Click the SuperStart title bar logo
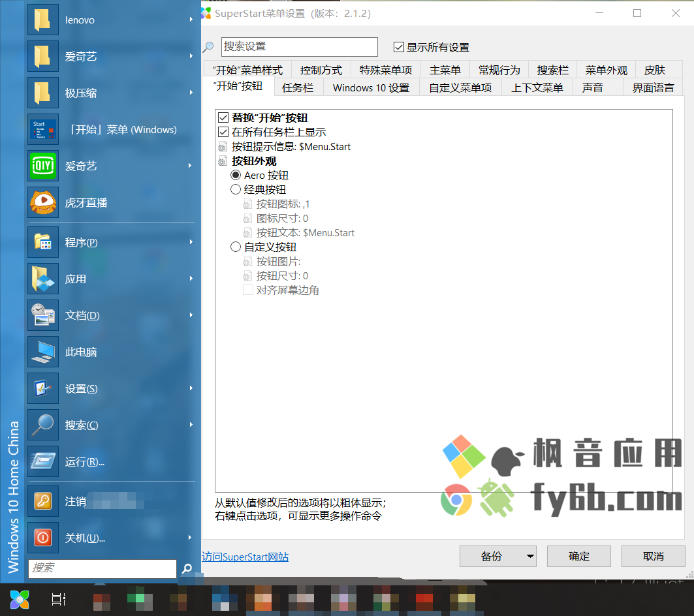 click(x=206, y=13)
